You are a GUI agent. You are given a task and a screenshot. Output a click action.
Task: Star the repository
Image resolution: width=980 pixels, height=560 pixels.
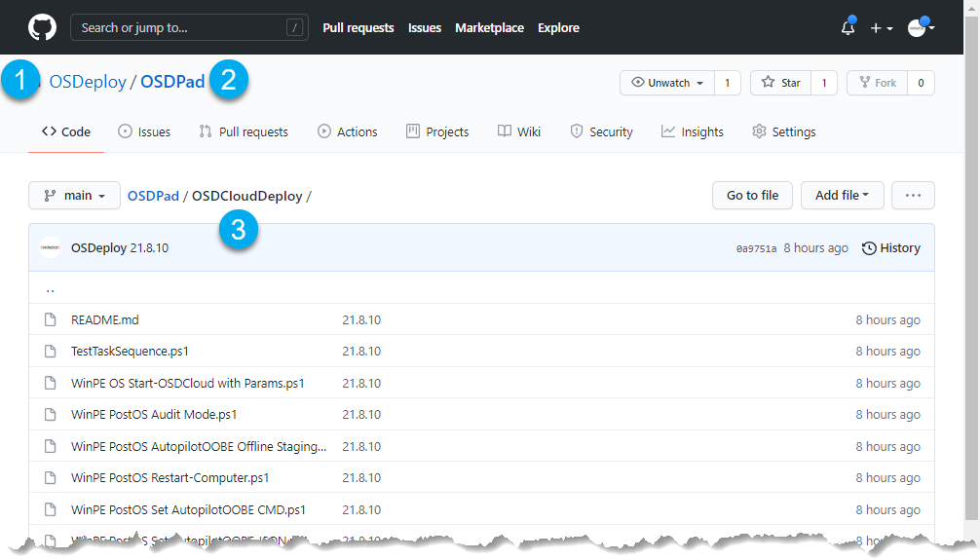tap(780, 83)
